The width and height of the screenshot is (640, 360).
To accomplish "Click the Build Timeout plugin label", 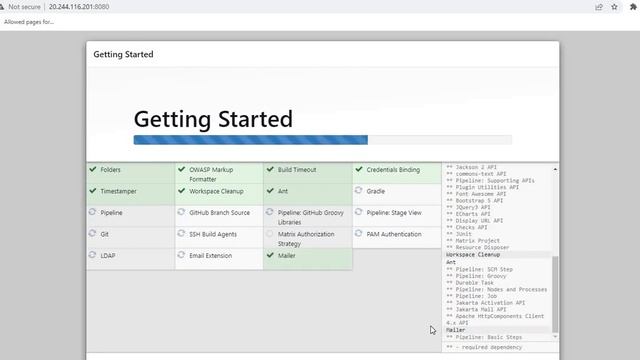I will 297,170.
